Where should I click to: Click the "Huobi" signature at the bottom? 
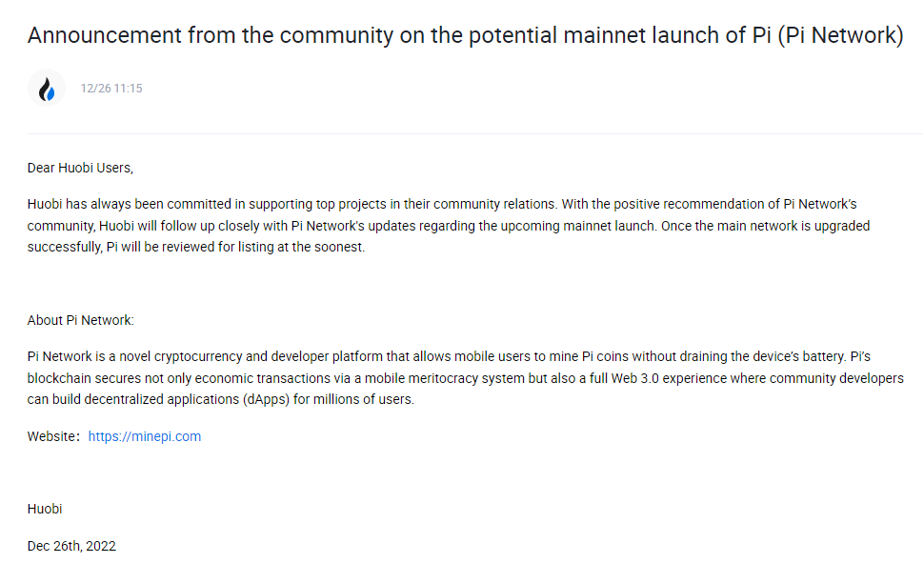[x=45, y=509]
